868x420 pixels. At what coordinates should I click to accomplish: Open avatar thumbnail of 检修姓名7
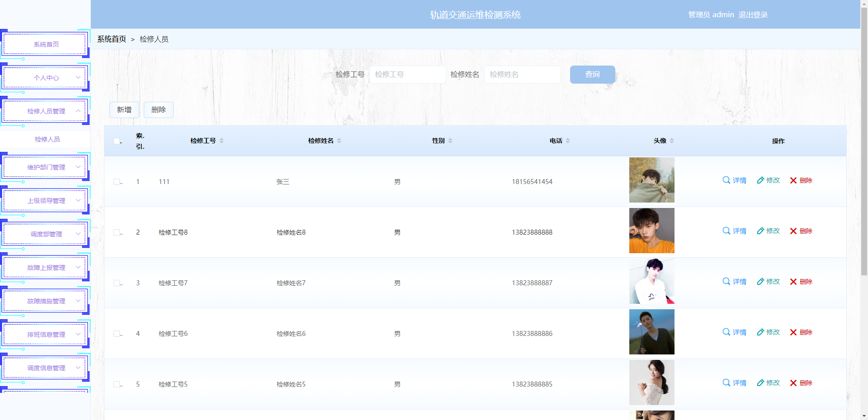point(652,281)
